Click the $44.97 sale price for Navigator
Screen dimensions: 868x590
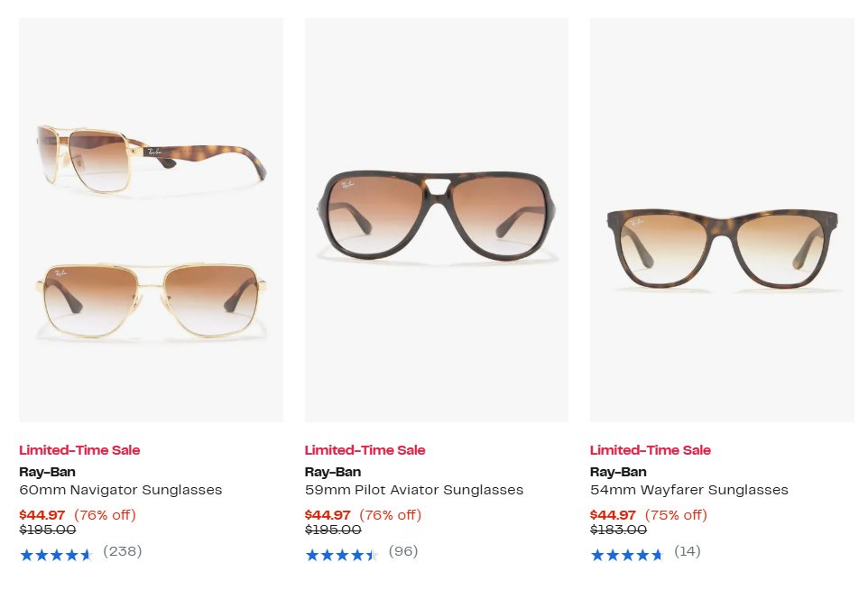(42, 515)
